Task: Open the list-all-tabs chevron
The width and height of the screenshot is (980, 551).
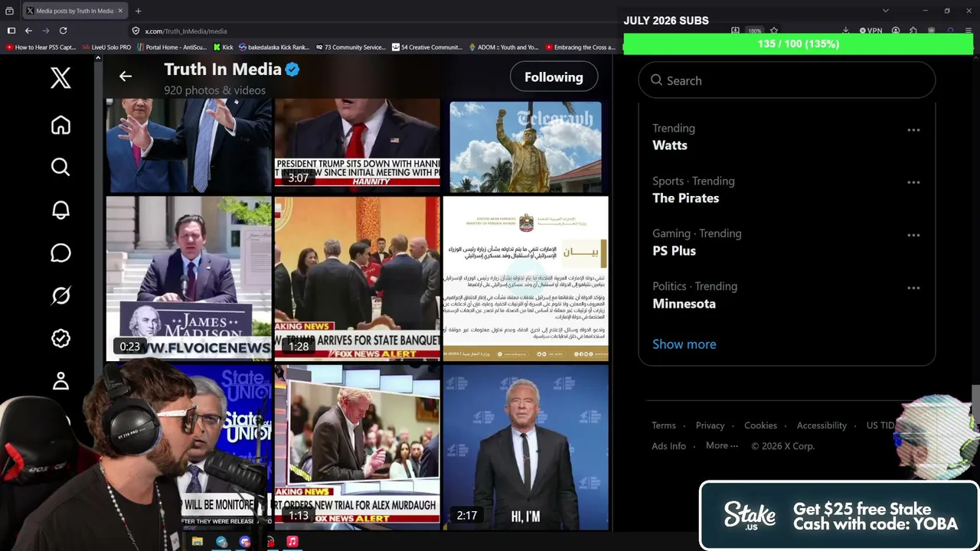Action: coord(886,11)
